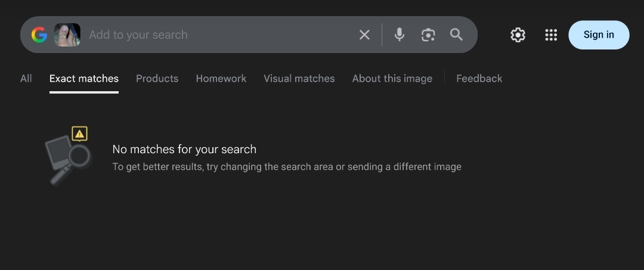This screenshot has width=644, height=270.
Task: Open the Google apps grid
Action: tap(551, 35)
